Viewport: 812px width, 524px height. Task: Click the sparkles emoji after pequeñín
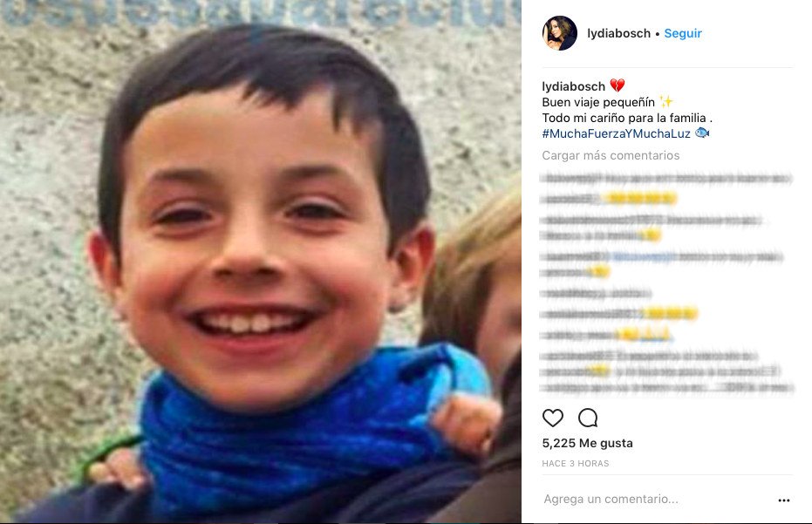[x=666, y=101]
